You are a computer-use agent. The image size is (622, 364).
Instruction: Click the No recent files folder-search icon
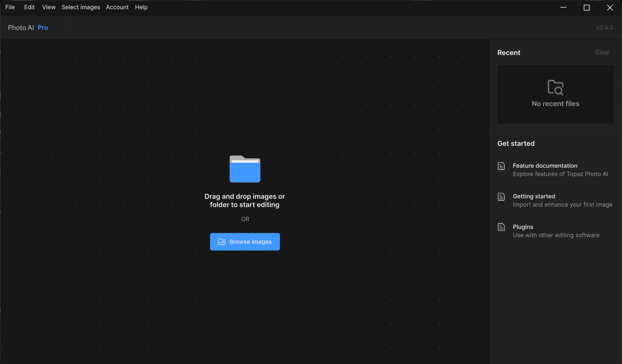click(x=555, y=87)
